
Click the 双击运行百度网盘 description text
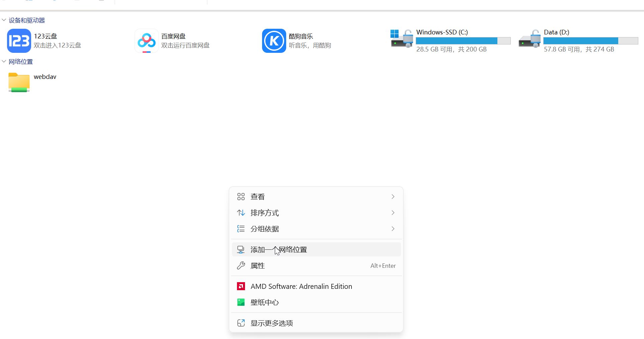(x=185, y=45)
